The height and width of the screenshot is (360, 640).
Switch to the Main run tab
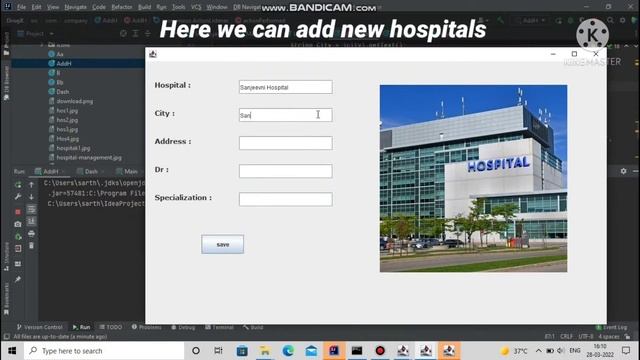[131, 171]
